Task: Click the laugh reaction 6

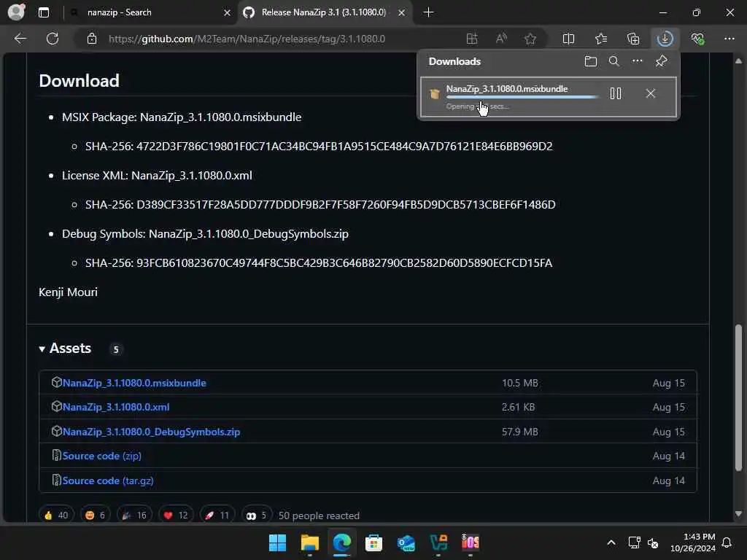Action: click(96, 516)
